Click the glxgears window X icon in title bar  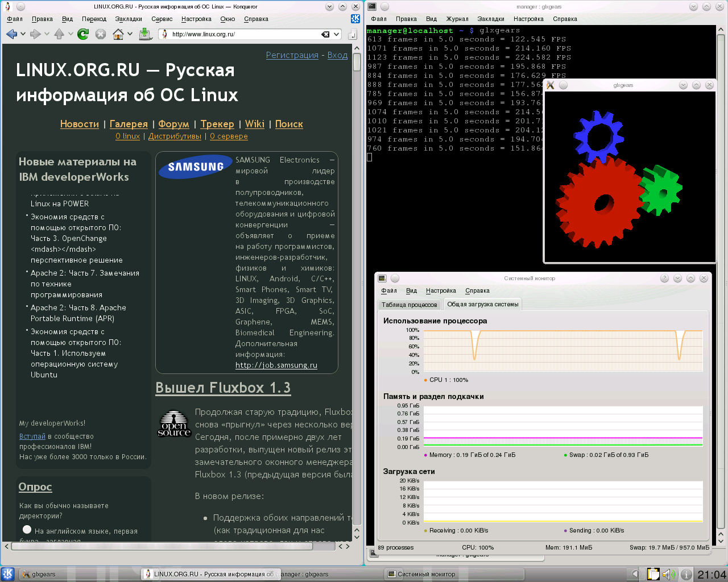point(550,85)
